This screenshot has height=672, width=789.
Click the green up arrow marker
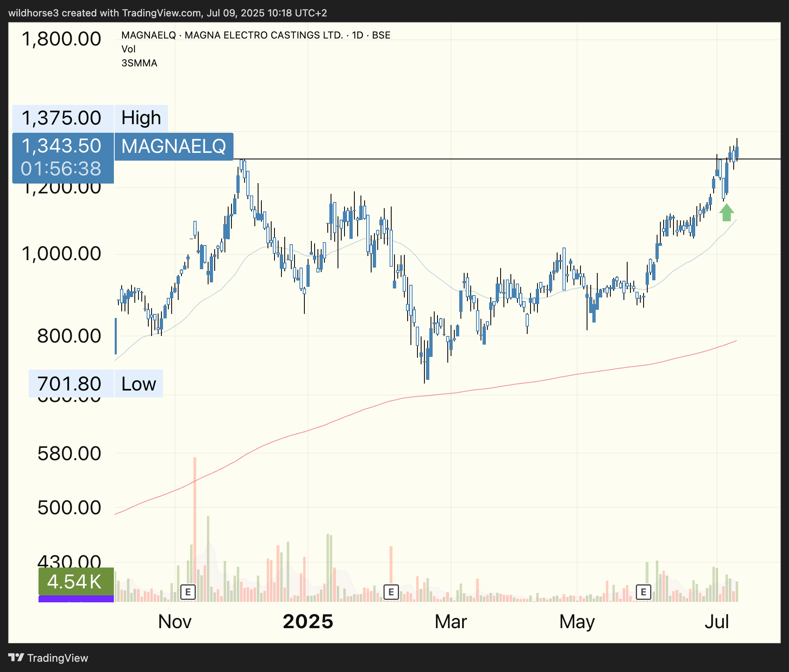click(727, 212)
